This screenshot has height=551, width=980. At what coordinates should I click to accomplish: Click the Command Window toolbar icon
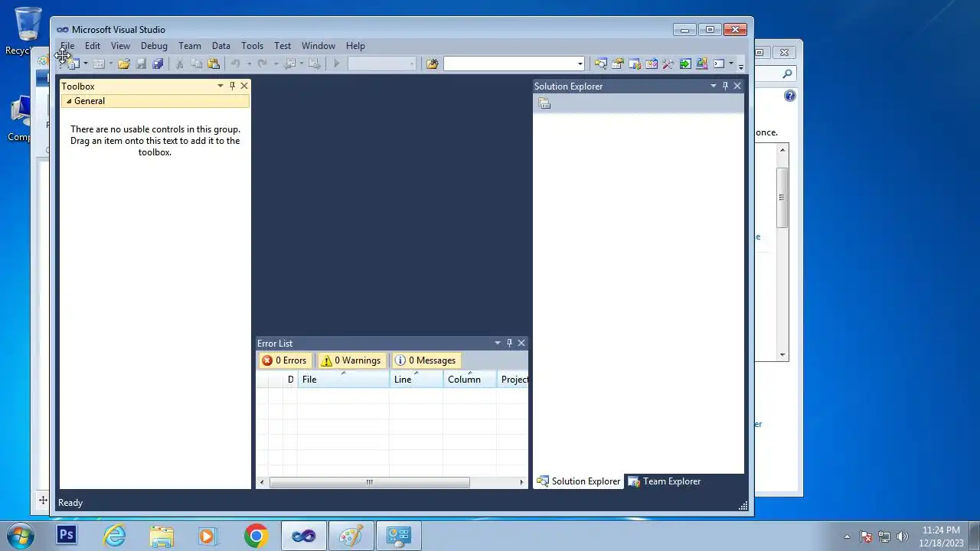point(719,64)
